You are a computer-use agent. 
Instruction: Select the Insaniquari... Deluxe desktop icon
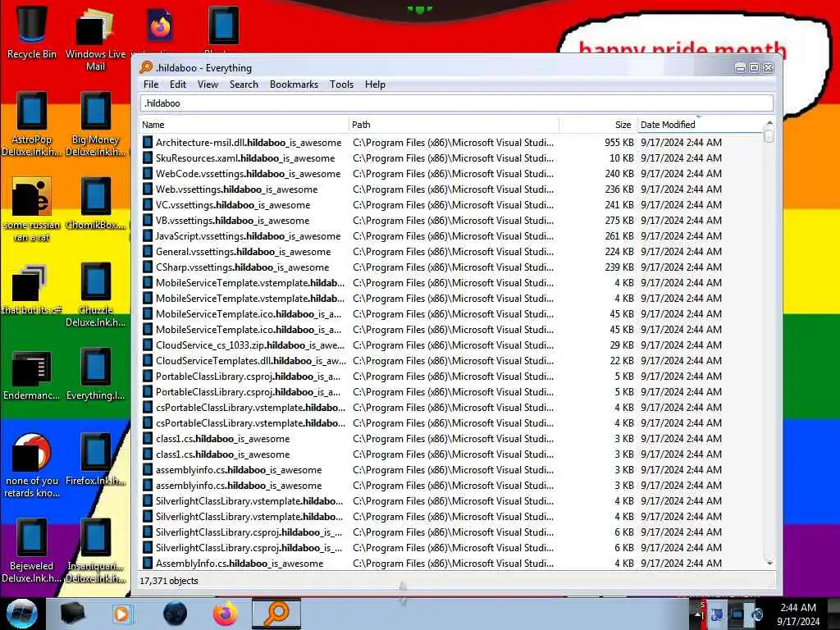pyautogui.click(x=95, y=550)
